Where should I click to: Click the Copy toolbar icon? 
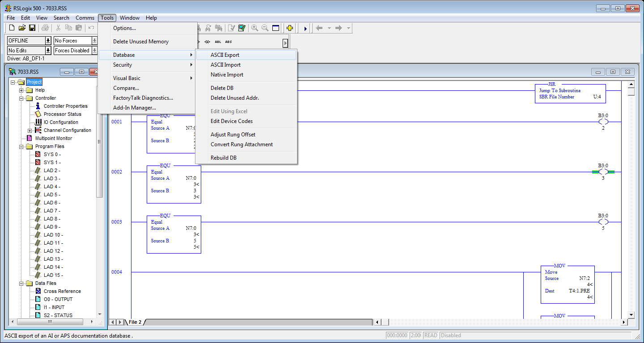click(68, 28)
